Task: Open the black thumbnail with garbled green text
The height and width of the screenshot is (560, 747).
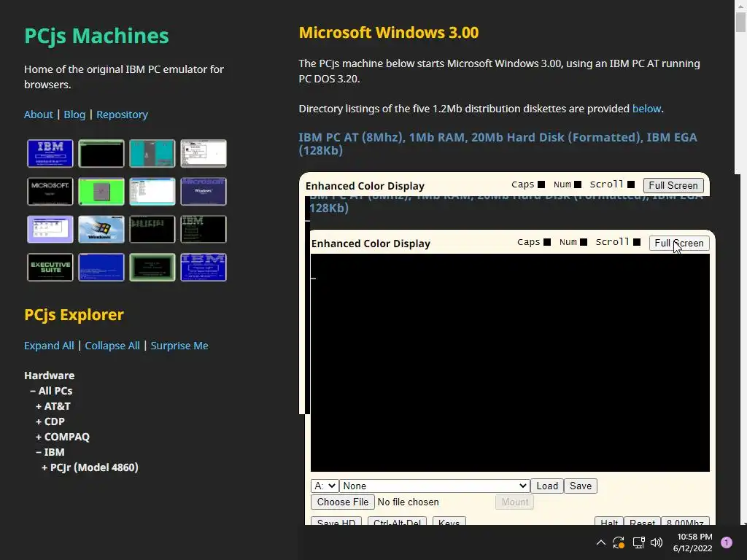Action: pos(152,229)
